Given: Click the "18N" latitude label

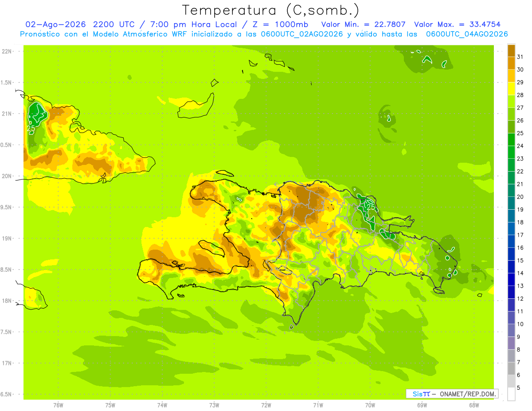Looking at the screenshot, I should [7, 301].
